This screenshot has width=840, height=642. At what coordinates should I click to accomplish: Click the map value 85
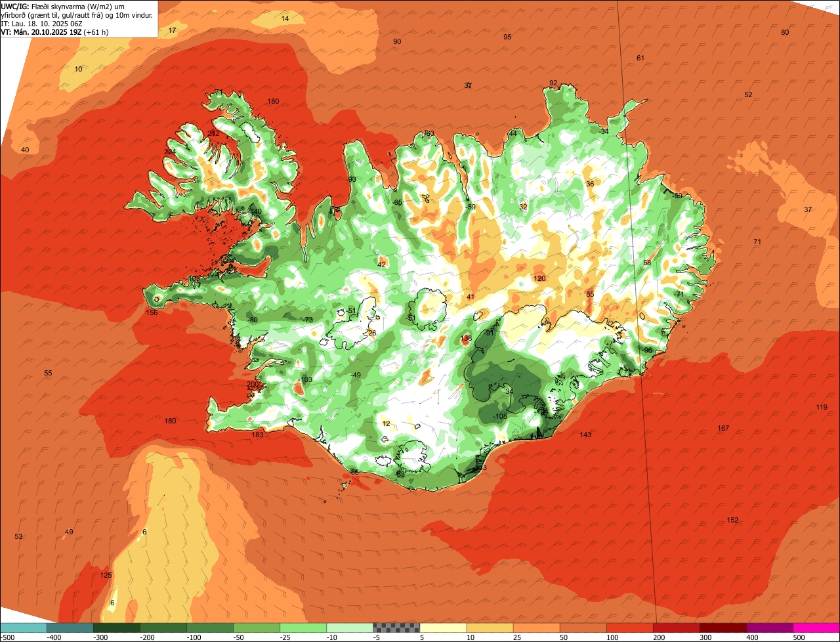coord(590,294)
